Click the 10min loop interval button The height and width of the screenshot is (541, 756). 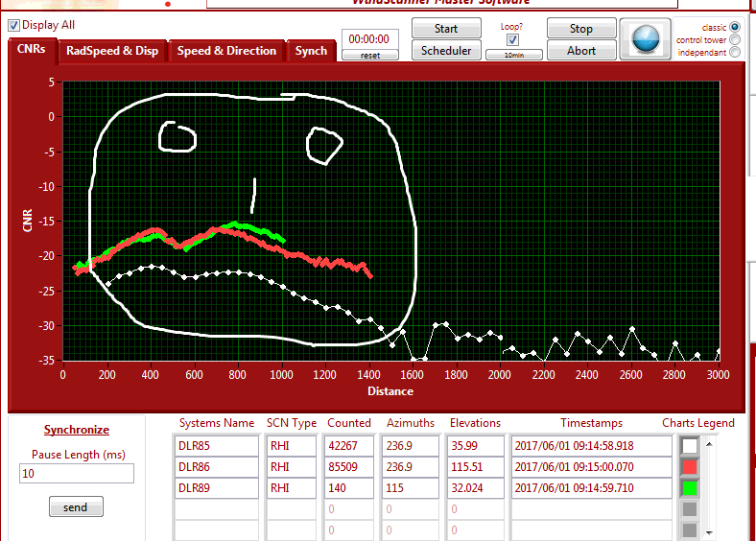pos(512,56)
